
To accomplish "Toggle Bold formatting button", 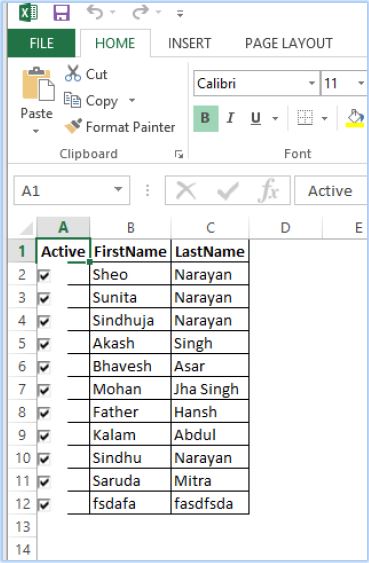I will pos(206,118).
